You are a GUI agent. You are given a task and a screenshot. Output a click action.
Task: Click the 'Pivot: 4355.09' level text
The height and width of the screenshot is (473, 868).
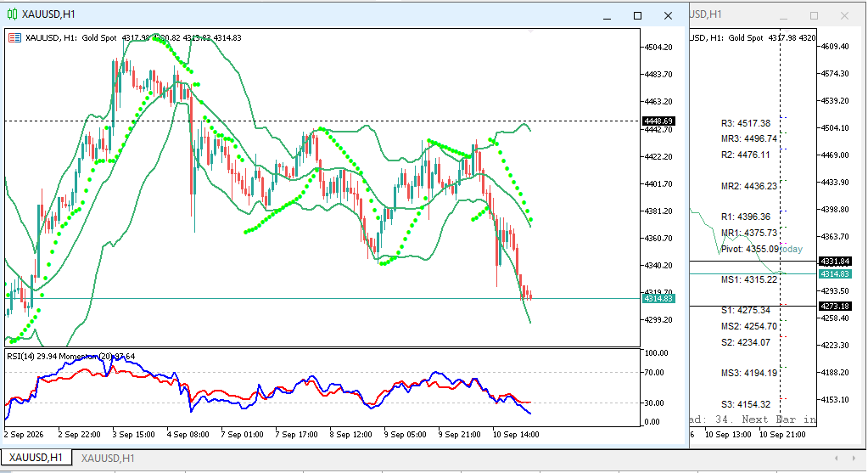749,250
